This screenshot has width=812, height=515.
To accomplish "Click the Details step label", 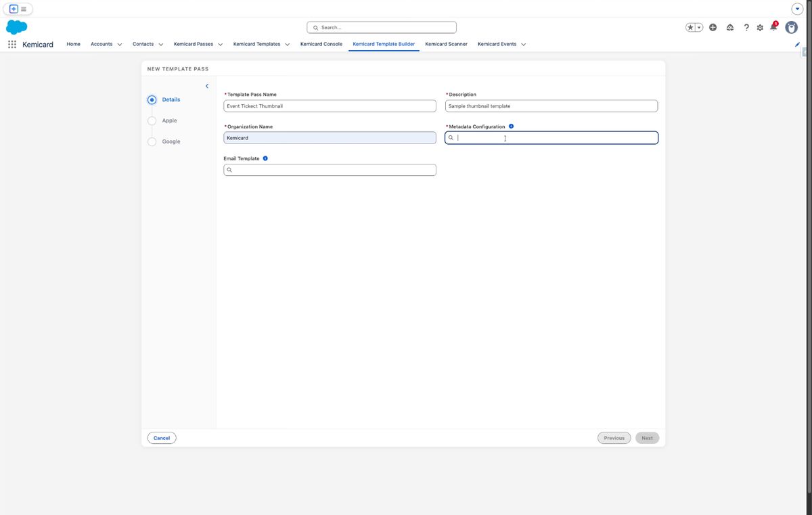I will tap(171, 99).
